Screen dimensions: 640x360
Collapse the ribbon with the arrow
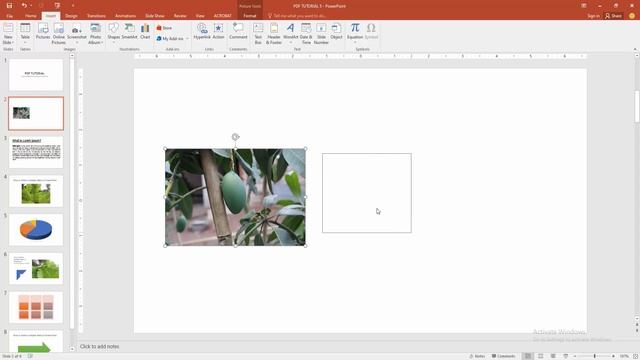(635, 49)
